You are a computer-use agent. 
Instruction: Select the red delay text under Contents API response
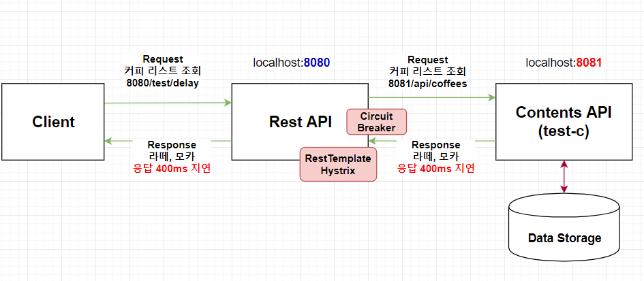pos(435,169)
